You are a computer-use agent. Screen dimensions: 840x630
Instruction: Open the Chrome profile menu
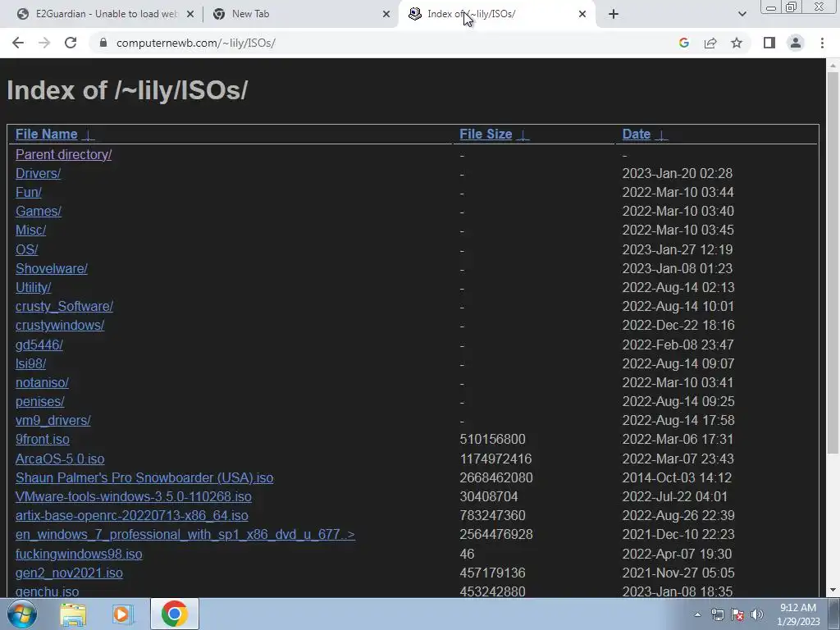coord(796,43)
